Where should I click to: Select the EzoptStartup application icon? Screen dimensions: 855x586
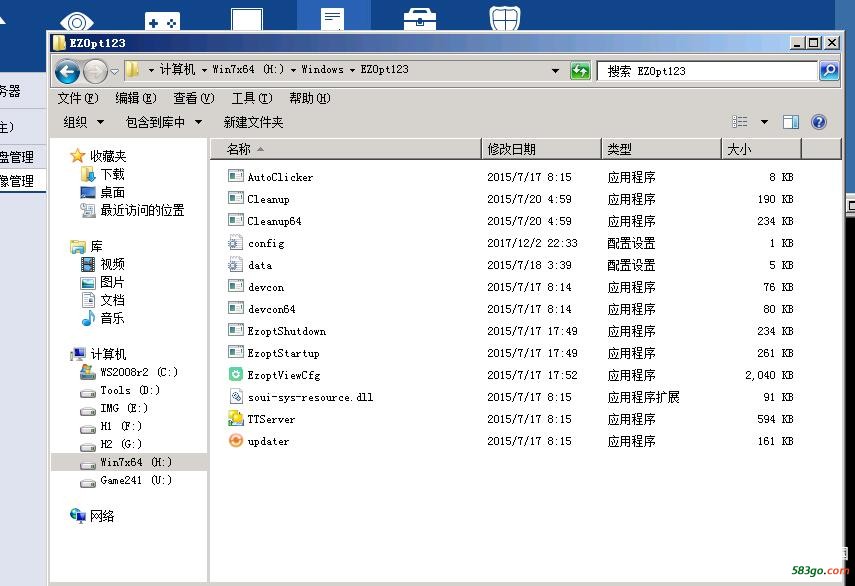[x=236, y=352]
